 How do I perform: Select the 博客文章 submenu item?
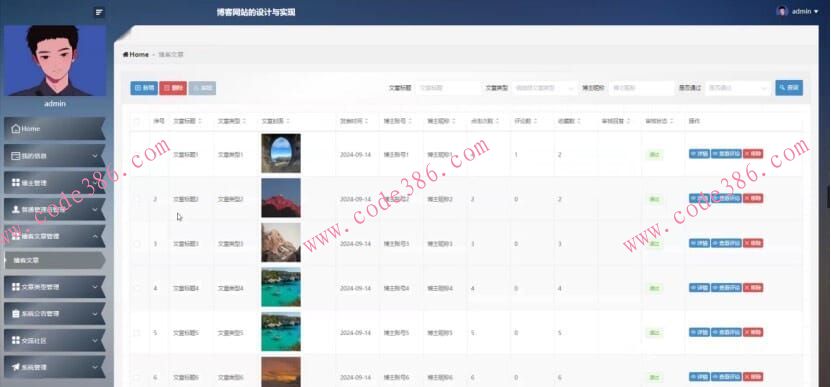55,260
